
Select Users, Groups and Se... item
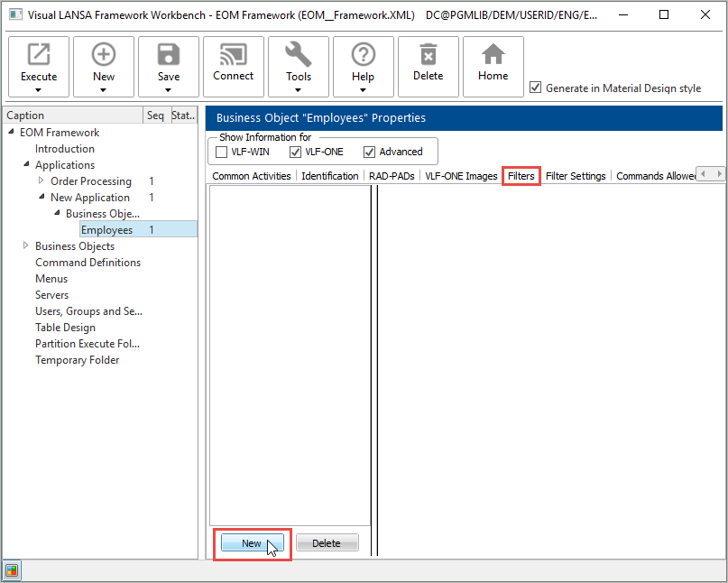[88, 311]
